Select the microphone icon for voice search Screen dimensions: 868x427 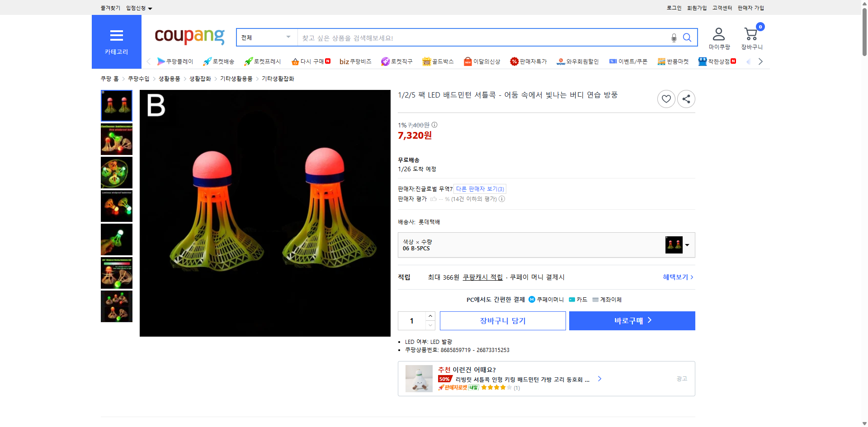[673, 38]
